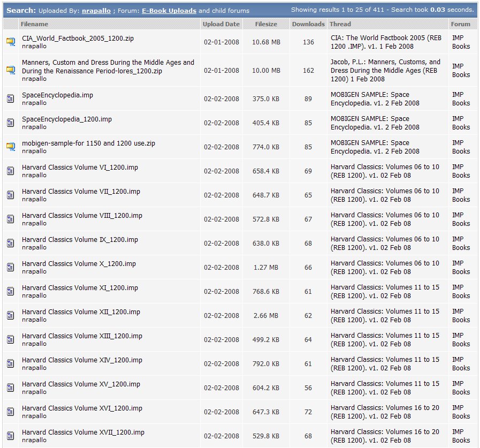This screenshot has height=448, width=480.
Task: Click file icon for Harvard Classics Volume XV_1200.imp
Action: (x=10, y=388)
